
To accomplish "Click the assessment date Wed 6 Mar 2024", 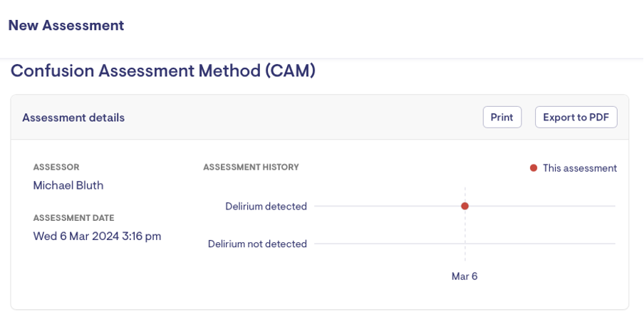I will [x=97, y=236].
